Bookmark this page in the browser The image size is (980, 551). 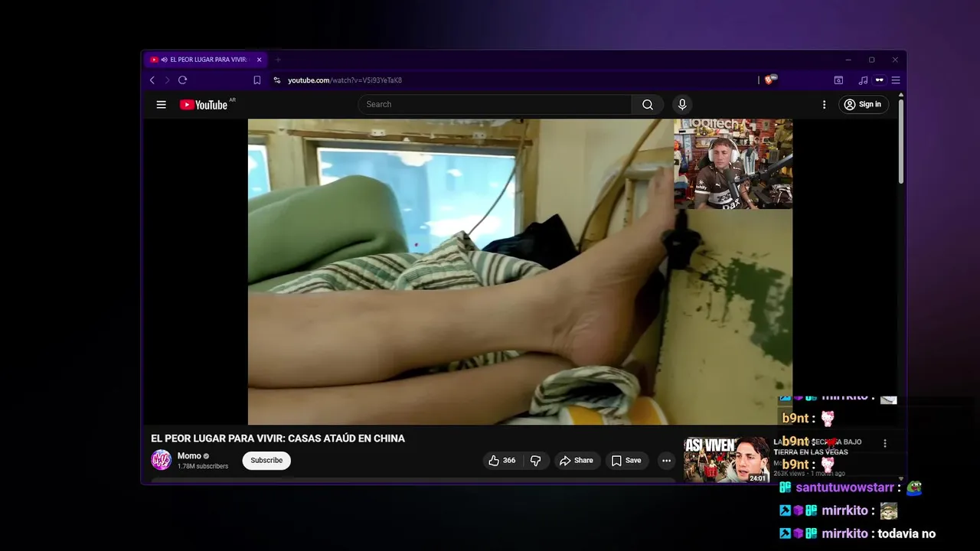coord(257,80)
